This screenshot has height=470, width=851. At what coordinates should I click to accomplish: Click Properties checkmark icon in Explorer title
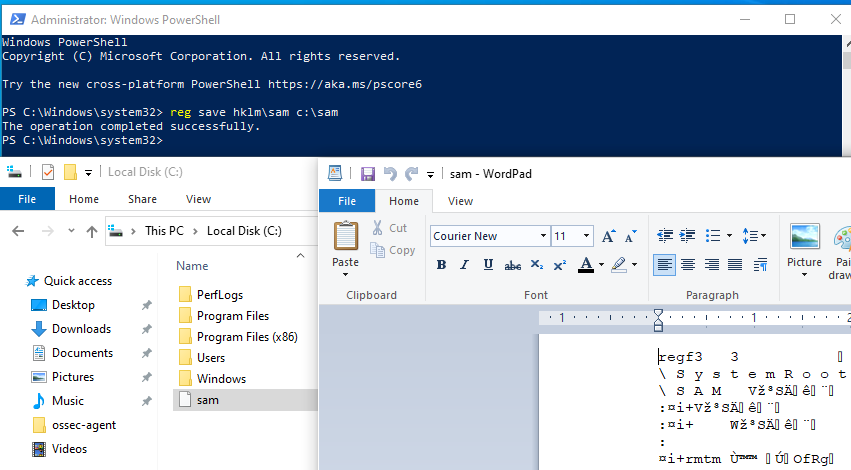tap(48, 172)
